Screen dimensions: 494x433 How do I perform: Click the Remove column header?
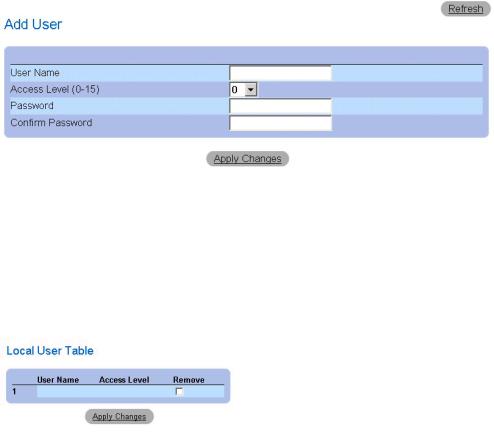click(x=189, y=380)
